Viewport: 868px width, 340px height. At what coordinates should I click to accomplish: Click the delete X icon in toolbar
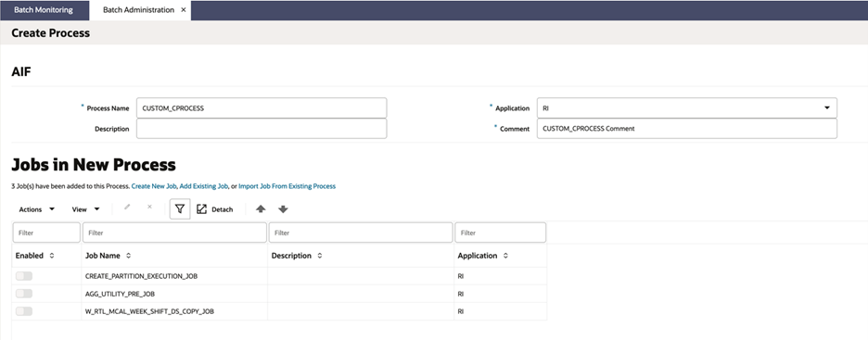point(149,207)
